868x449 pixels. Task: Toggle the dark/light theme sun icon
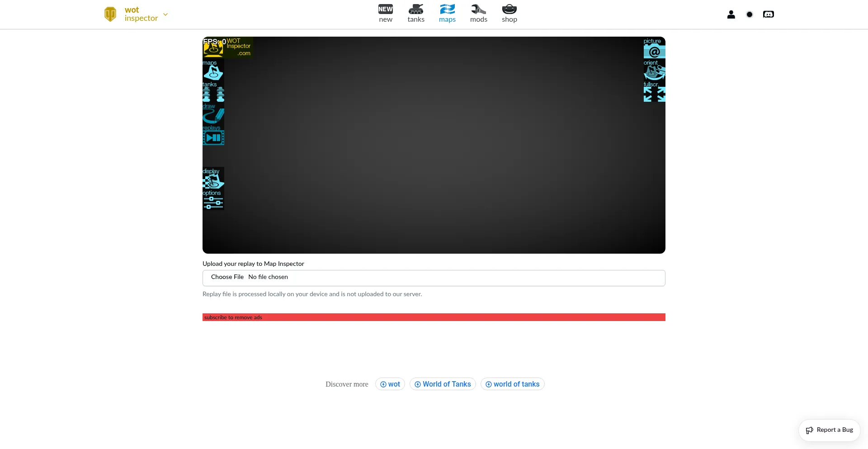750,14
